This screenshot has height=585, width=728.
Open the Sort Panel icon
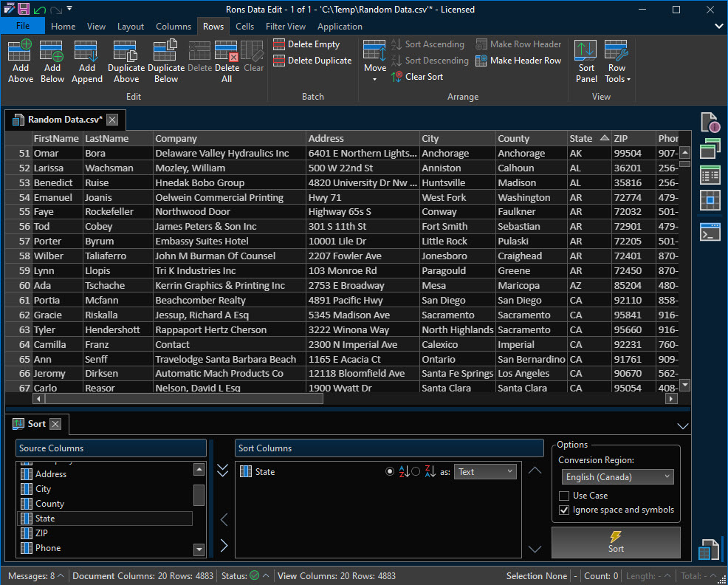[586, 52]
